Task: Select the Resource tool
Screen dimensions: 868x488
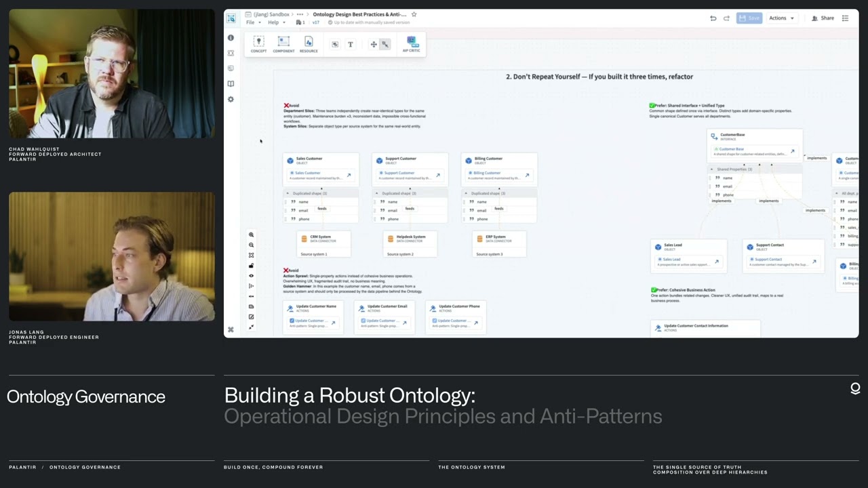Action: click(309, 45)
